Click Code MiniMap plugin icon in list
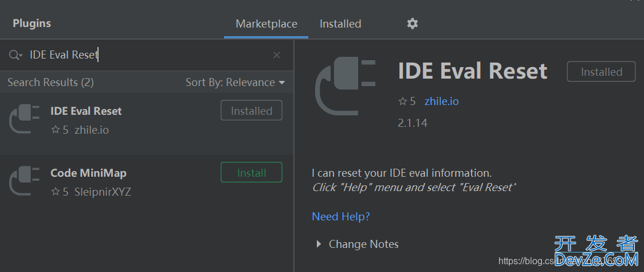Screen dimensions: 644x272 (24, 181)
